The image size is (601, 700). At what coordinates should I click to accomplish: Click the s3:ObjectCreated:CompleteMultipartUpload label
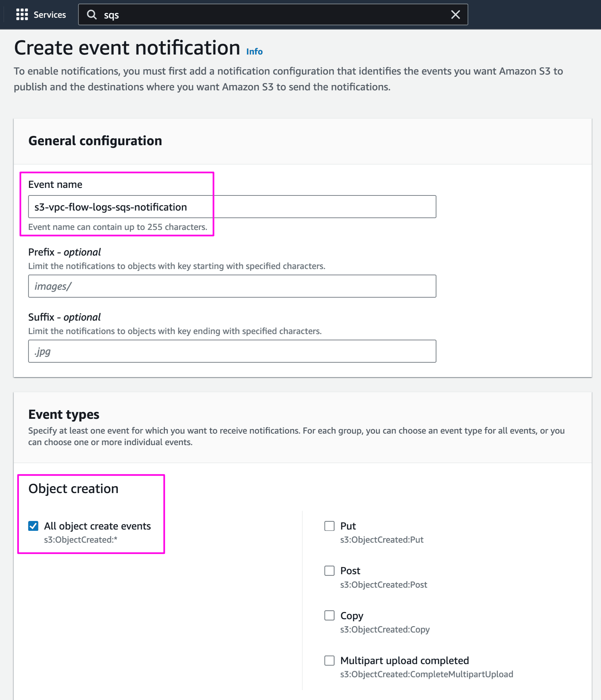[x=427, y=674]
